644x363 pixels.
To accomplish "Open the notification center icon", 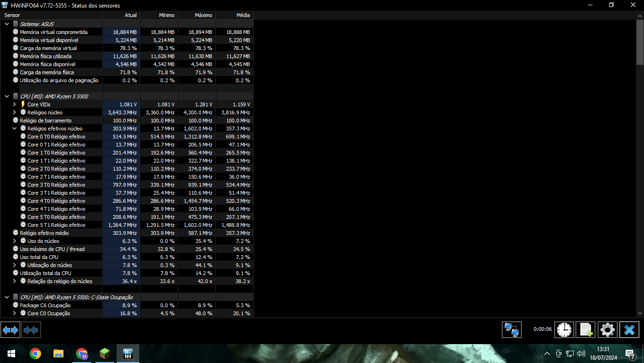I will pos(630,354).
